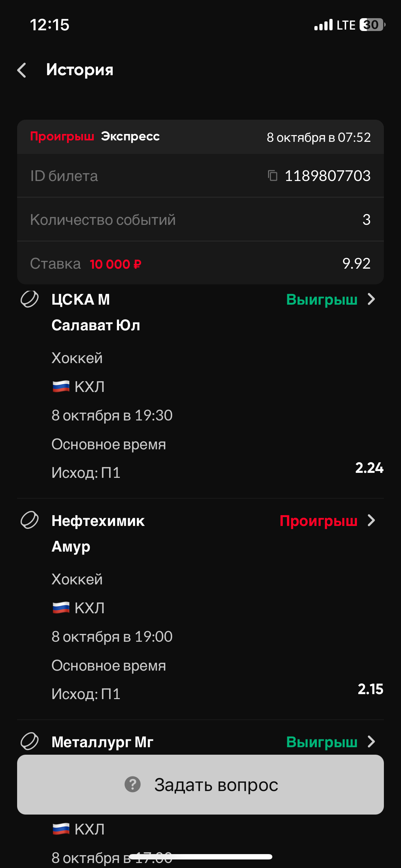Tap the back arrow beside История
Screen dimensions: 401x868
point(22,70)
